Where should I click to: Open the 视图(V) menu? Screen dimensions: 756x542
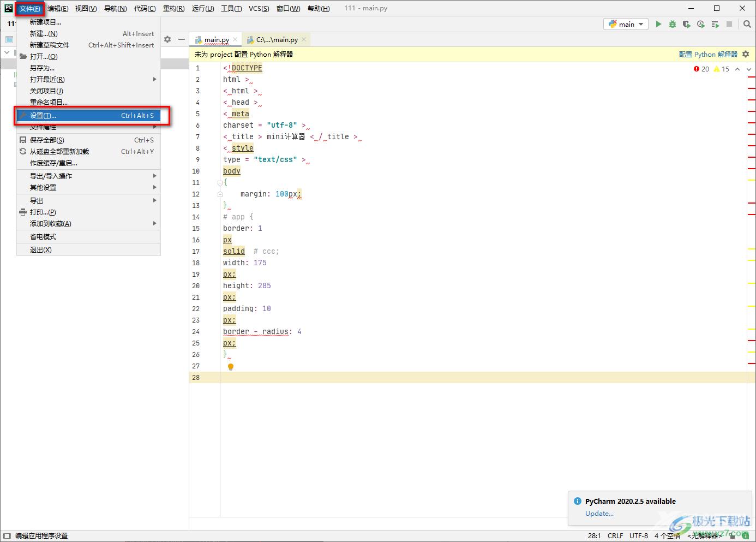click(x=86, y=8)
